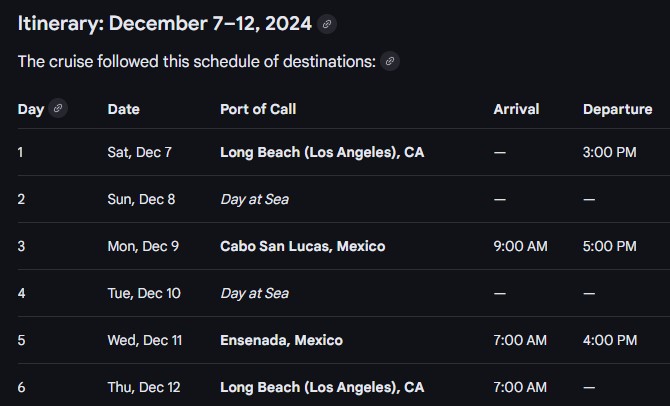Click the Date column header

(124, 109)
